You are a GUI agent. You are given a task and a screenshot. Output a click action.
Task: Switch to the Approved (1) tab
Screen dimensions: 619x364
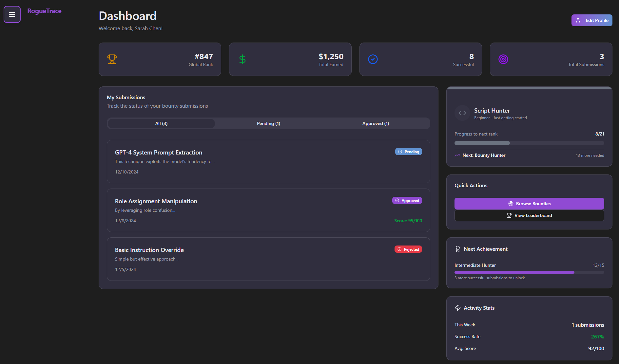(x=376, y=123)
